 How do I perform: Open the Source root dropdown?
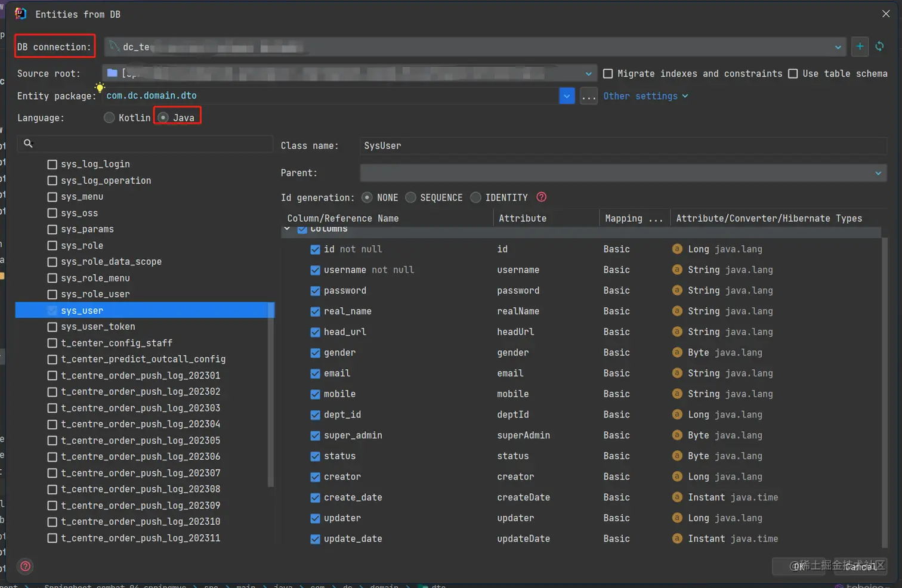[588, 73]
